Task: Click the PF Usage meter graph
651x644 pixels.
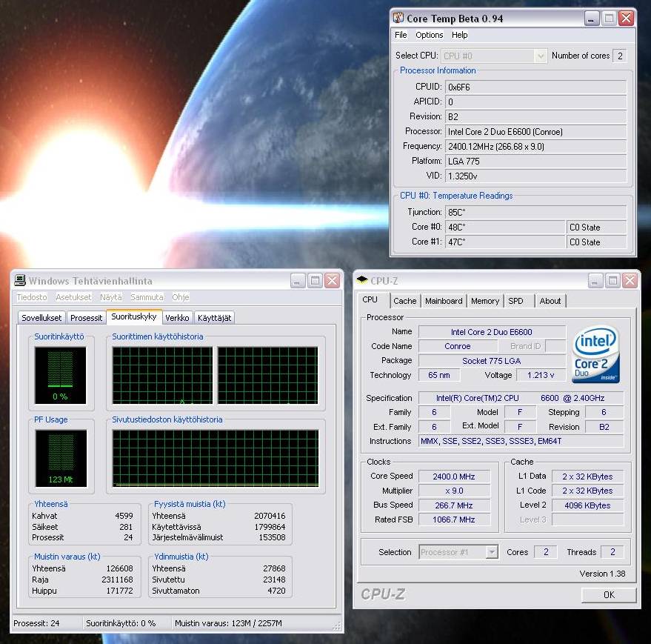Action: 61,457
